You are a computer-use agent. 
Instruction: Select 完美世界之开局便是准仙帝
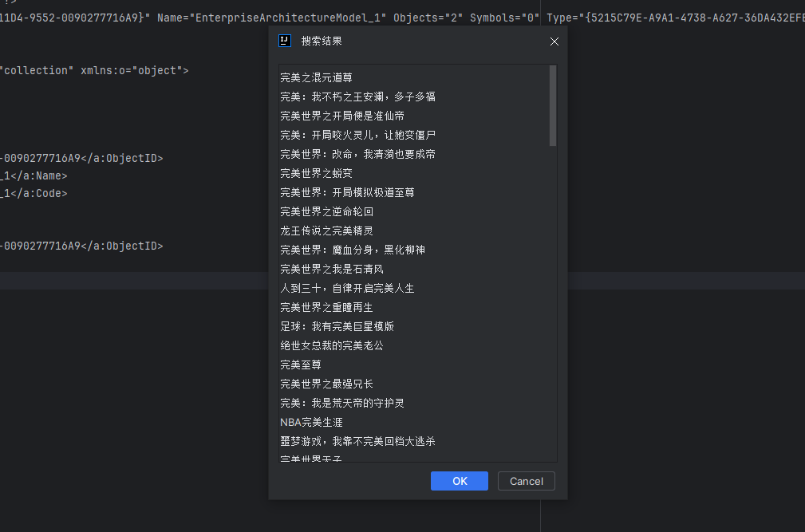click(x=341, y=115)
